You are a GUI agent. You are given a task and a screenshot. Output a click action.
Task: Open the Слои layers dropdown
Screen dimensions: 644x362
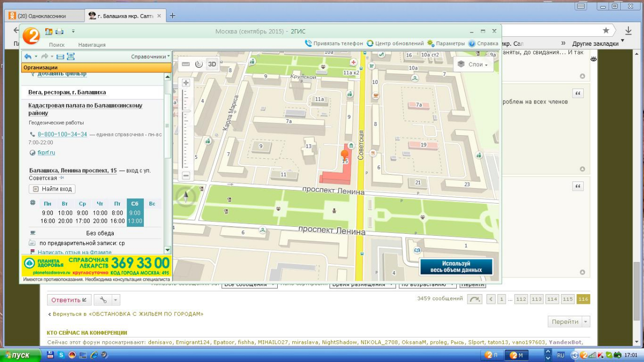pyautogui.click(x=472, y=64)
